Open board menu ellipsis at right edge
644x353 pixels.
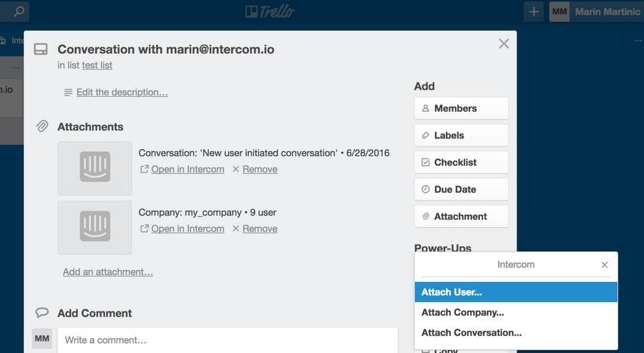(x=638, y=40)
